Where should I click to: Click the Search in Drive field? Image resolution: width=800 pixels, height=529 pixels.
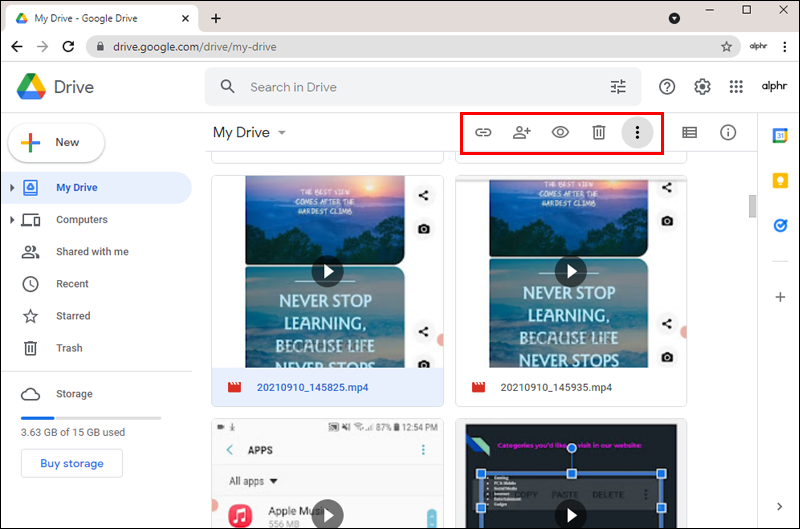(423, 87)
